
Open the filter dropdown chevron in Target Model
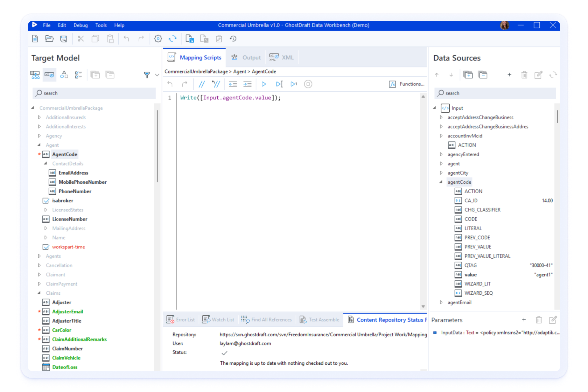point(157,75)
